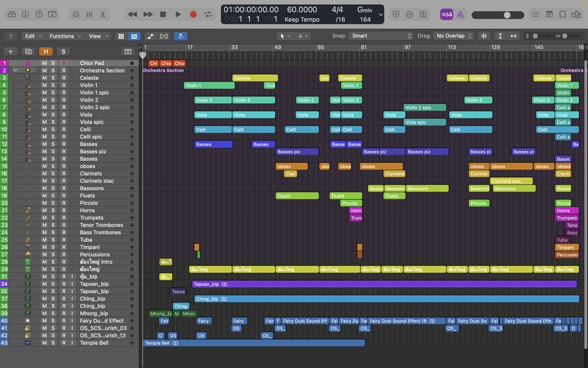Open the Loop Browser button
This screenshot has height=368, width=588.
tap(562, 14)
